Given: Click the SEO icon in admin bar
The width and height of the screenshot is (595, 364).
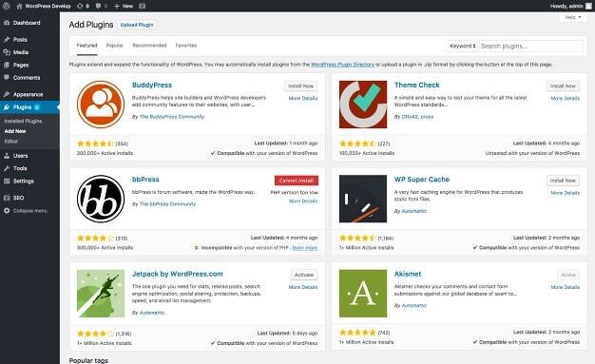Looking at the screenshot, I should (143, 6).
